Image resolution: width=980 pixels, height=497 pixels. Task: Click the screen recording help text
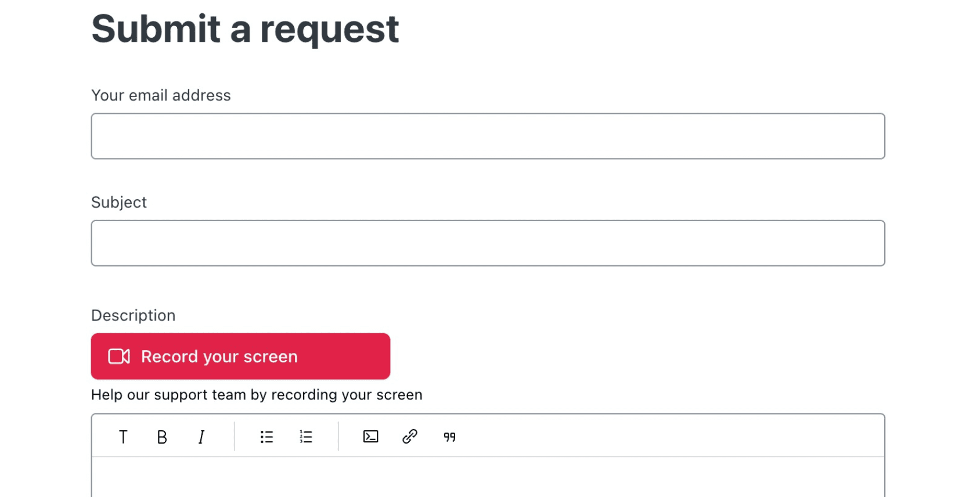pyautogui.click(x=256, y=395)
